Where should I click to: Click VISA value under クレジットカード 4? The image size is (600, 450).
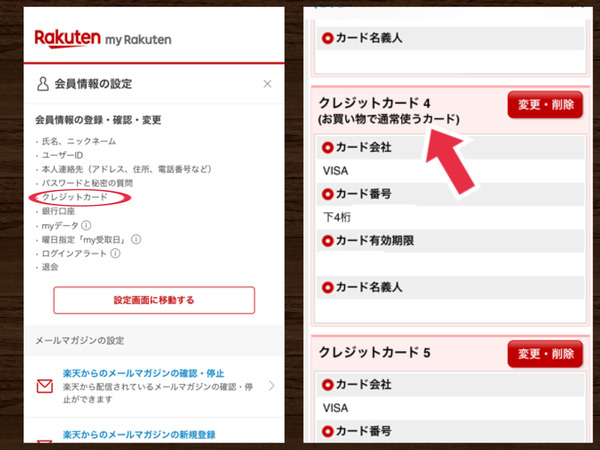point(336,171)
